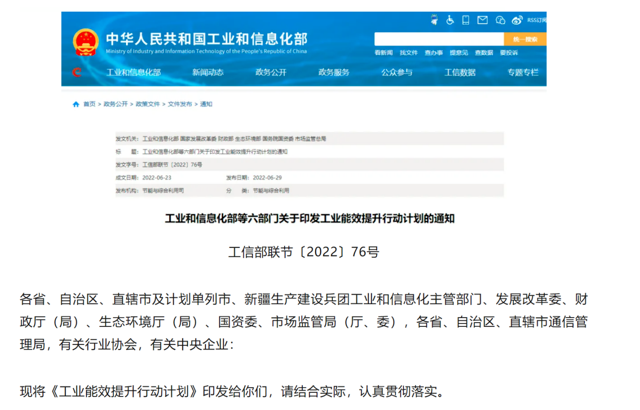Click the 提意见 quick link
Screen dimensions: 640x410
click(x=459, y=53)
